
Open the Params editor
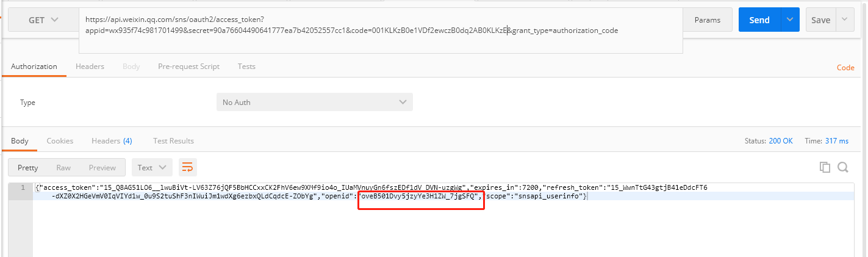[707, 20]
